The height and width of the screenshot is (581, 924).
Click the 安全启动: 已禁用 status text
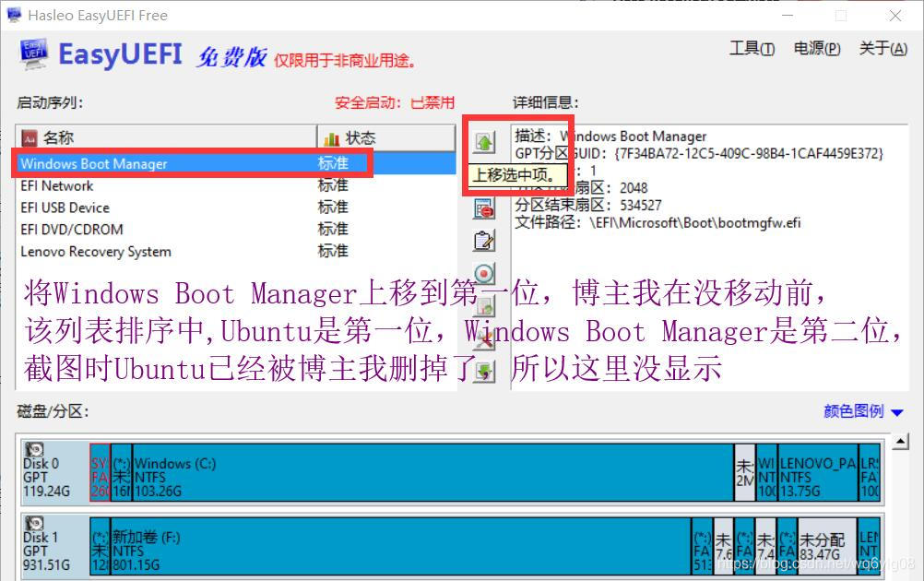pyautogui.click(x=395, y=102)
